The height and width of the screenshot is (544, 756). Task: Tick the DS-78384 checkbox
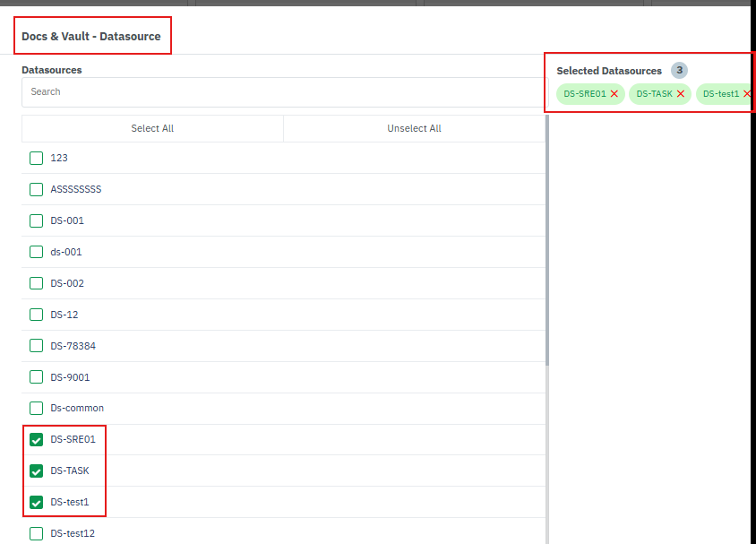click(36, 346)
